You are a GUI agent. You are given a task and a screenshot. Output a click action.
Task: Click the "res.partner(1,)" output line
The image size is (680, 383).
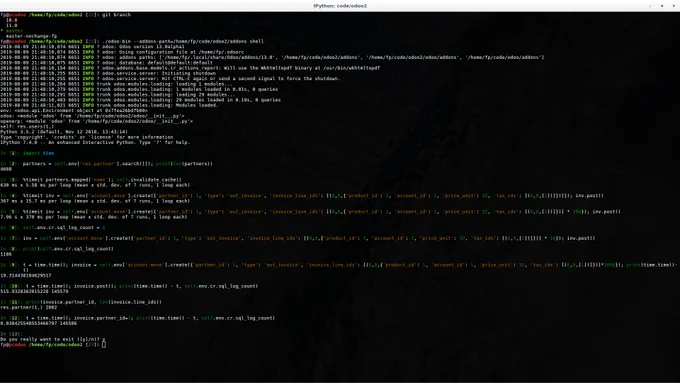click(x=29, y=307)
